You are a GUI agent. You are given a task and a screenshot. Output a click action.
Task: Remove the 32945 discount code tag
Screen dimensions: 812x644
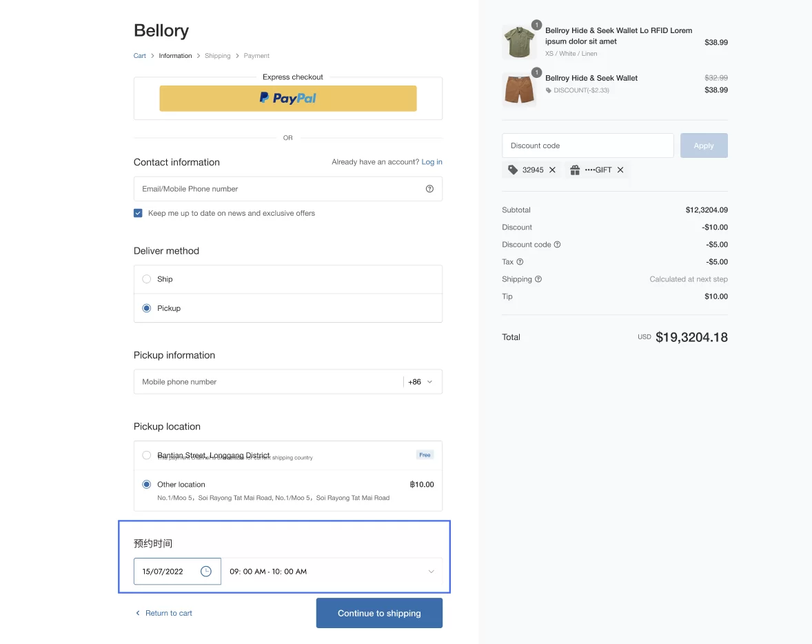tap(552, 170)
